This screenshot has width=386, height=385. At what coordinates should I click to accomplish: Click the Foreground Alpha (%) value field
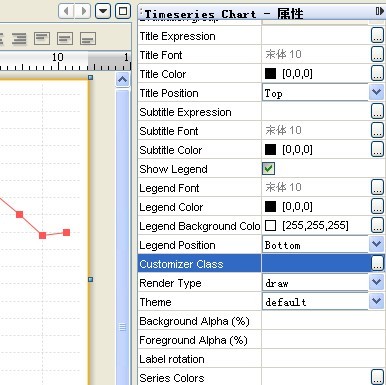[323, 340]
